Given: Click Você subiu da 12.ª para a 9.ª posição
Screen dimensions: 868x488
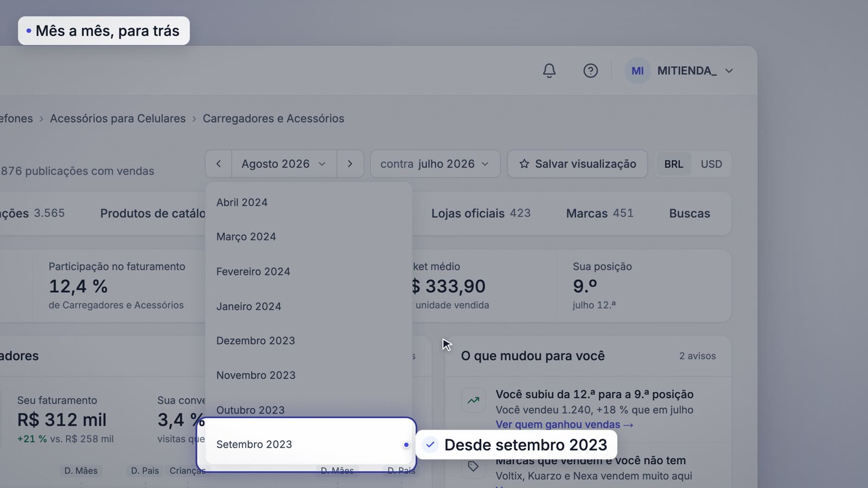Looking at the screenshot, I should [x=595, y=394].
